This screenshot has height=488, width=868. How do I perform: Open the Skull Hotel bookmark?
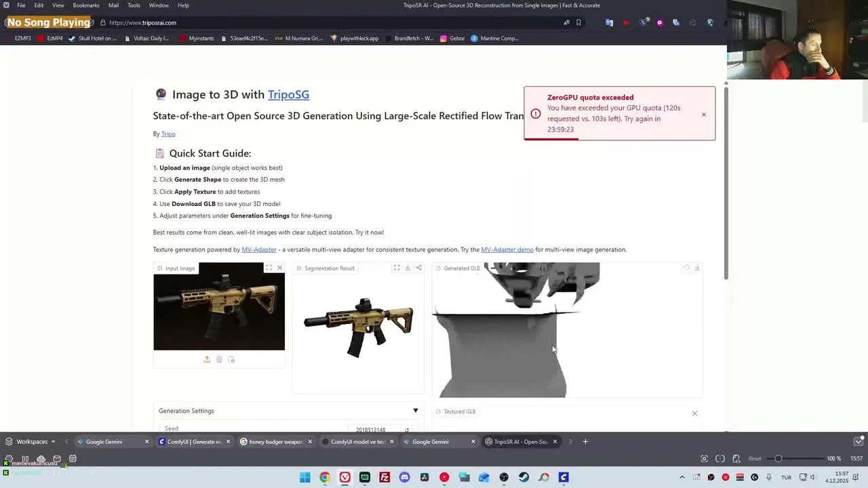[93, 39]
